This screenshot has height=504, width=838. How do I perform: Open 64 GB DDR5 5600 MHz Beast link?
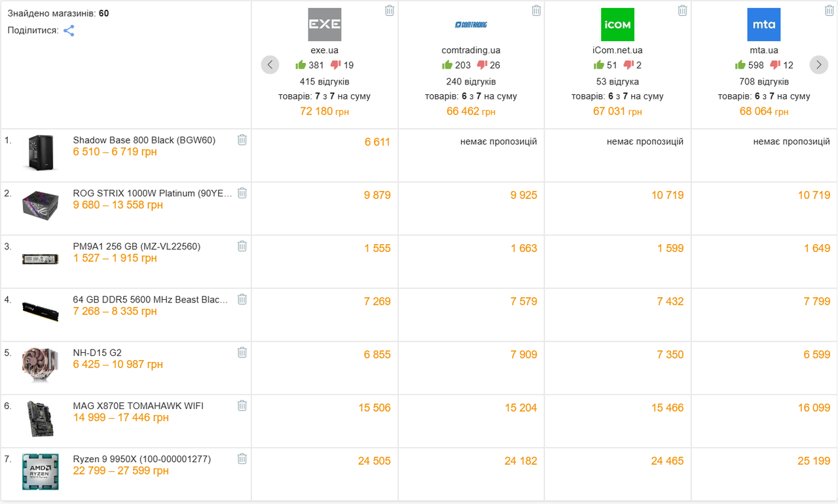coord(151,299)
